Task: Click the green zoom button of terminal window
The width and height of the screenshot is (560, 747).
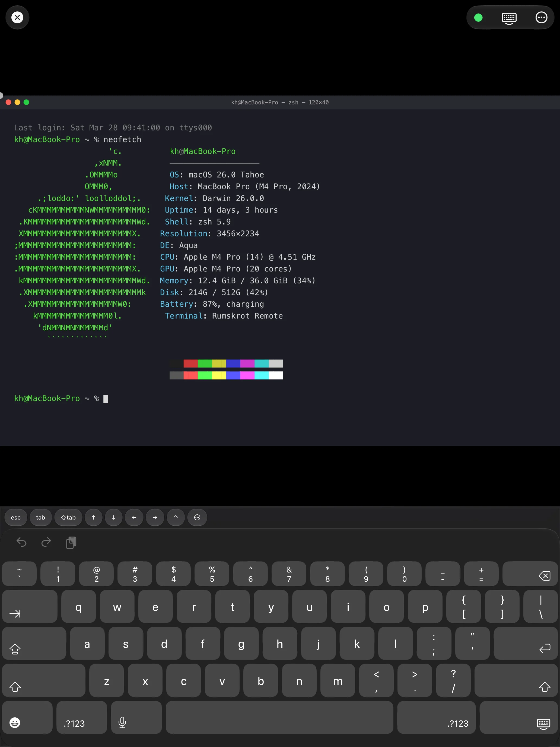Action: click(x=26, y=102)
